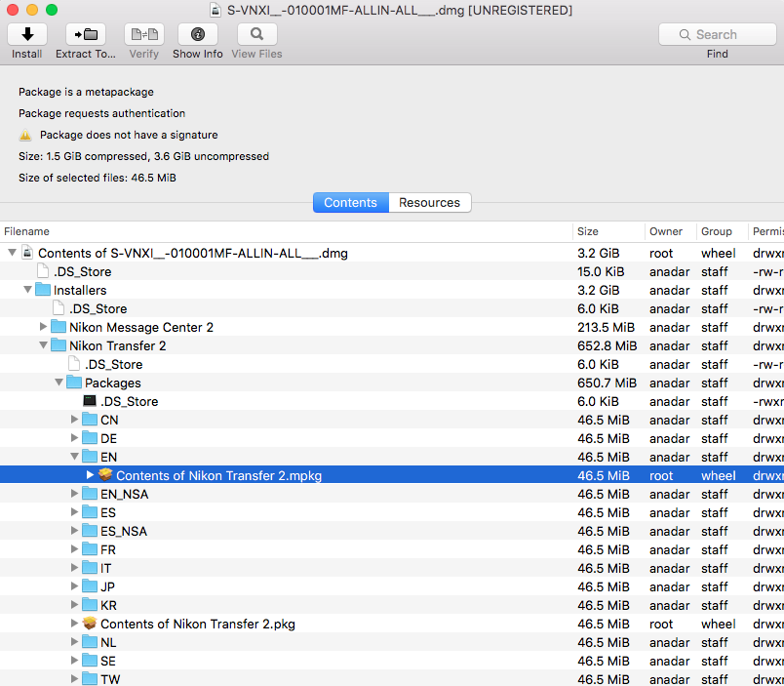Open Show Info from the toolbar
784x686 pixels.
(x=198, y=34)
